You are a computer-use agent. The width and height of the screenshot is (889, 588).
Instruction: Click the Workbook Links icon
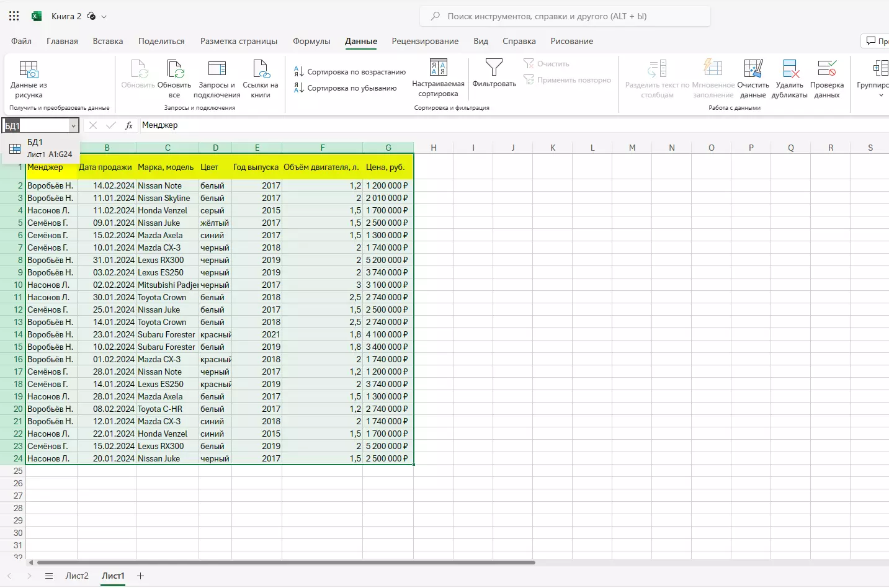(x=261, y=69)
